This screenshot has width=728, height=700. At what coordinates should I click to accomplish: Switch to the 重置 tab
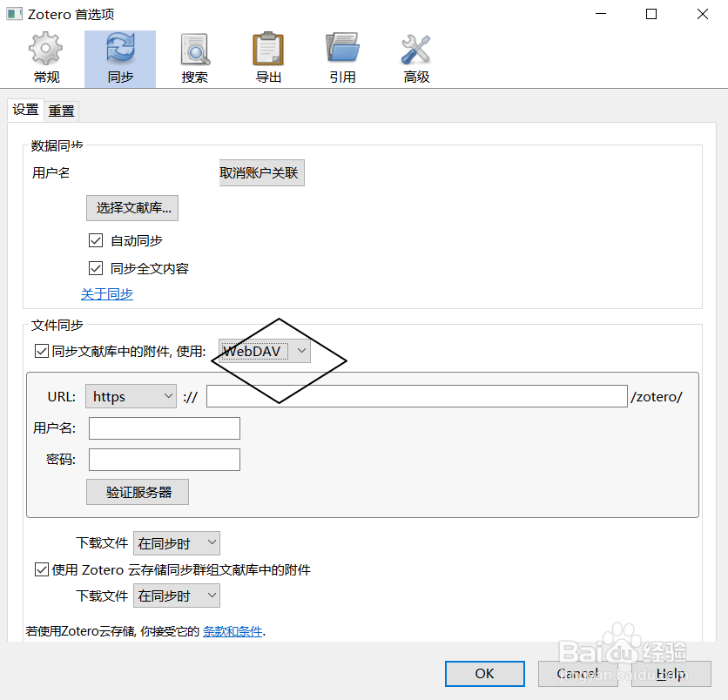pos(61,111)
